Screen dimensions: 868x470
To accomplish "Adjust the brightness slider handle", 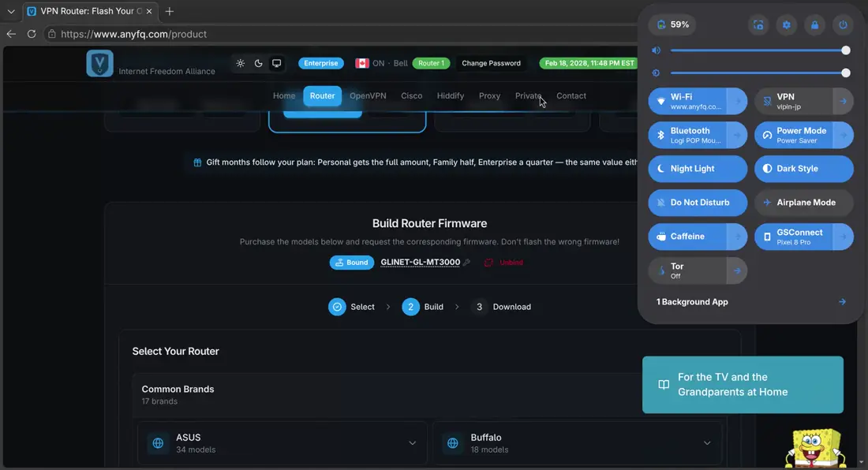I will click(846, 73).
